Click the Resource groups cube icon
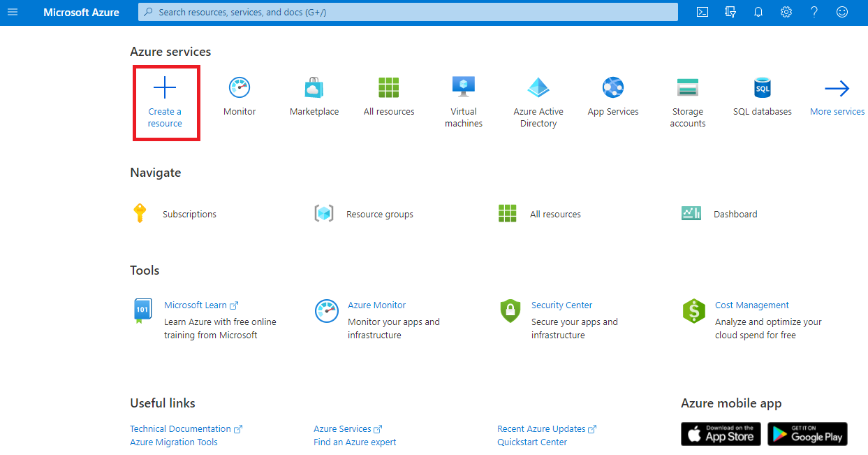 tap(324, 214)
